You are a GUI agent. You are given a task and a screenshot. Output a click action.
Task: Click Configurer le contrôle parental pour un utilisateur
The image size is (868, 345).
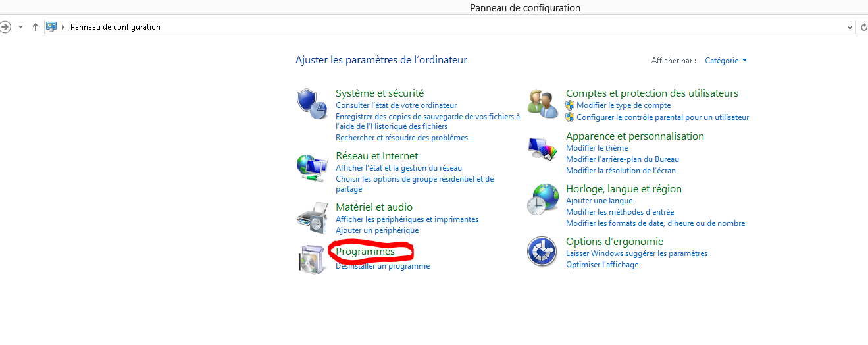point(663,117)
